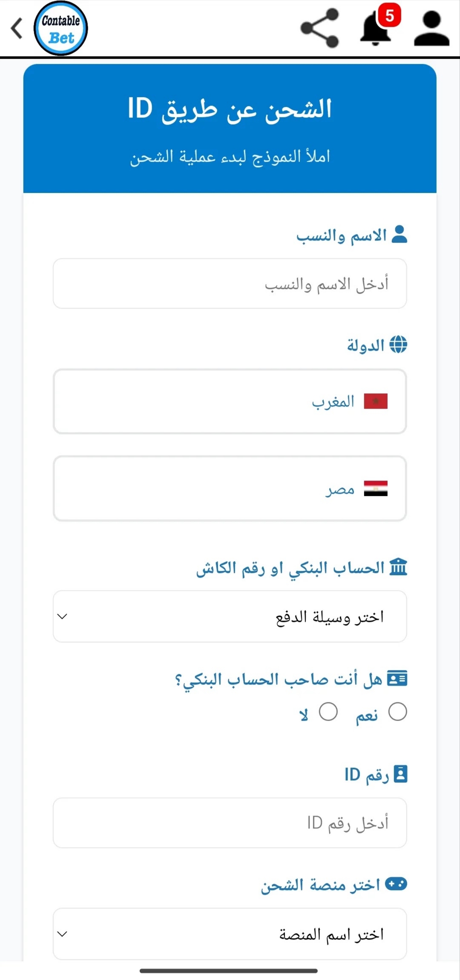This screenshot has width=460, height=980.
Task: Focus the أدخل الاسم والنسب input field
Action: [230, 284]
